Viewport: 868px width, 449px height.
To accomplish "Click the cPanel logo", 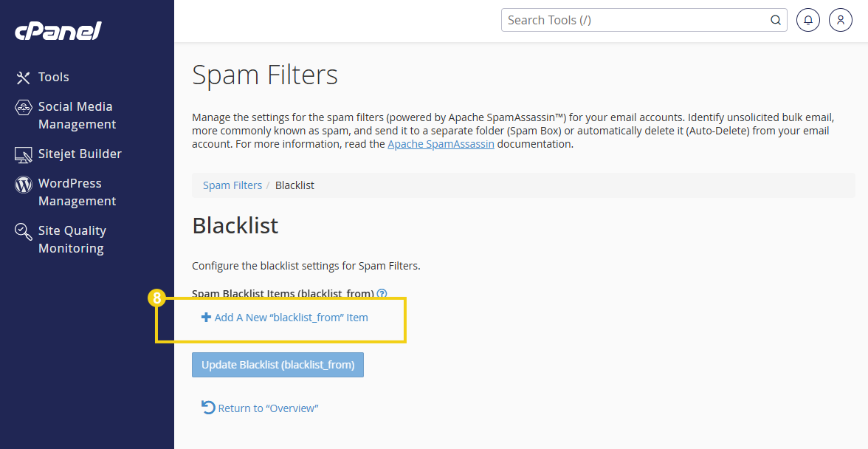I will coord(58,31).
